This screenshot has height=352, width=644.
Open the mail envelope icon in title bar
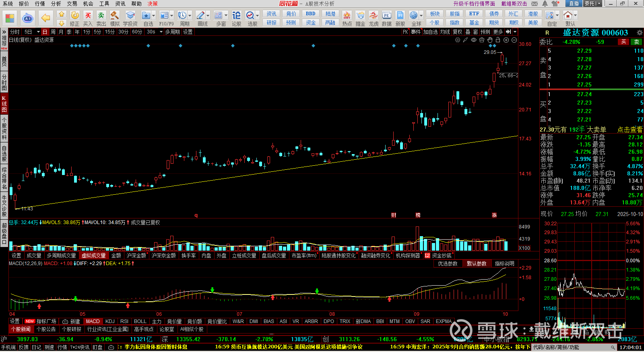point(535,4)
